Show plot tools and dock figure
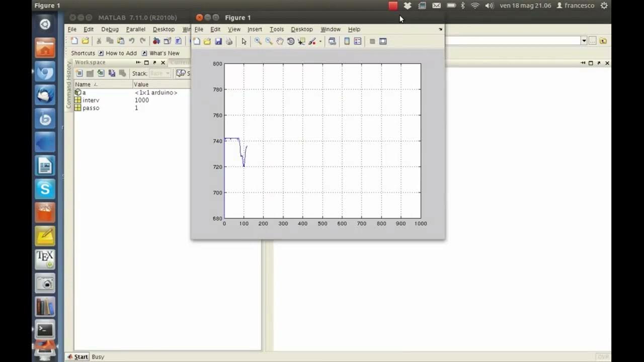 383,41
